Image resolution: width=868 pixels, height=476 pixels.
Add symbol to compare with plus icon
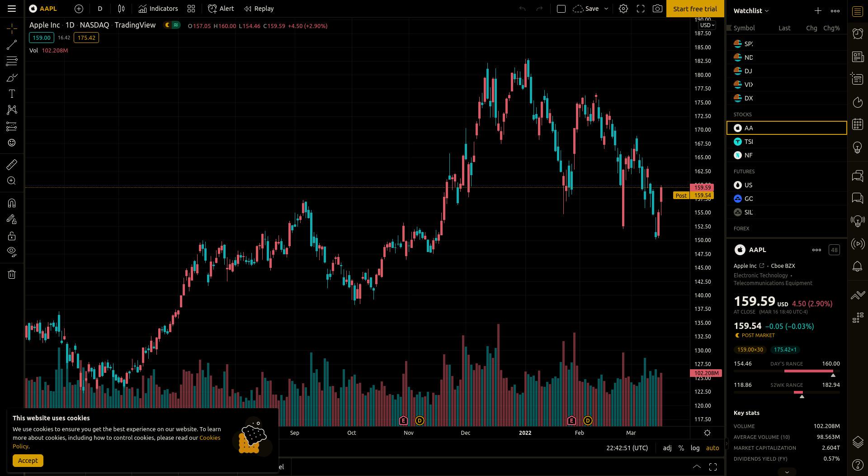79,9
